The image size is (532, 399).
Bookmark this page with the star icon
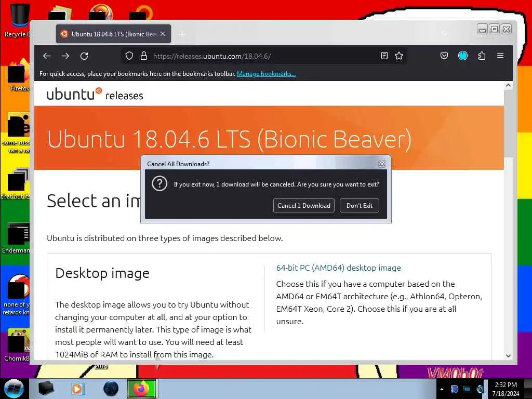[399, 56]
